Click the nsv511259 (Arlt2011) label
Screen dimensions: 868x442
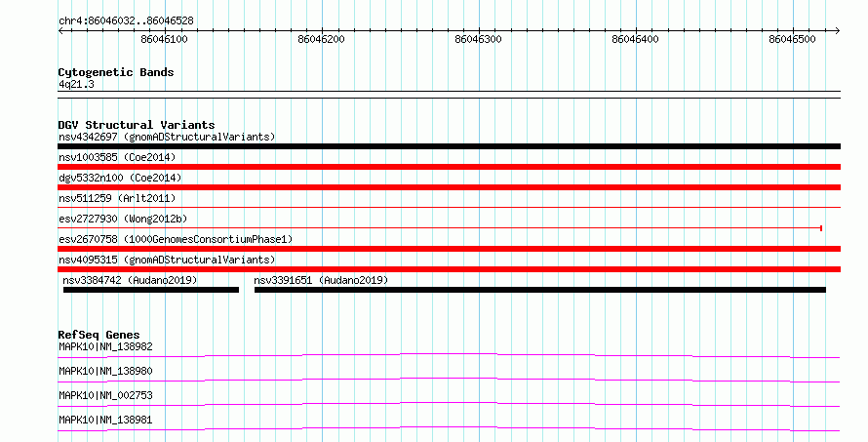tap(117, 198)
